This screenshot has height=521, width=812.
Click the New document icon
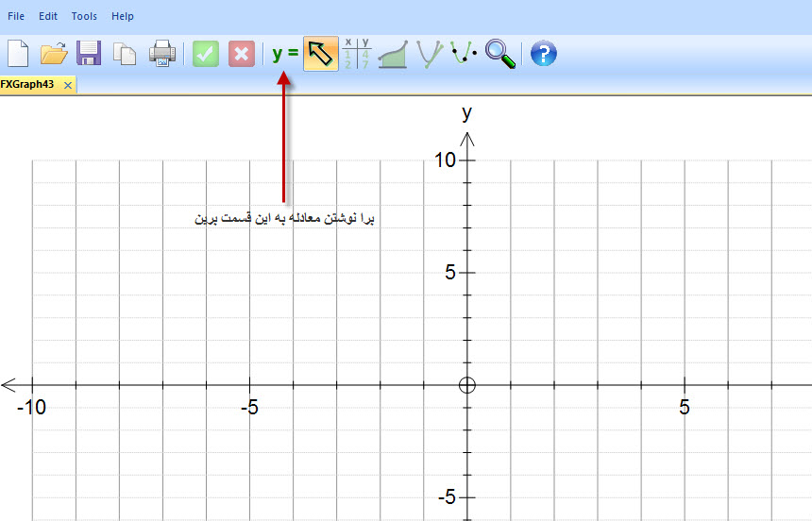point(17,53)
